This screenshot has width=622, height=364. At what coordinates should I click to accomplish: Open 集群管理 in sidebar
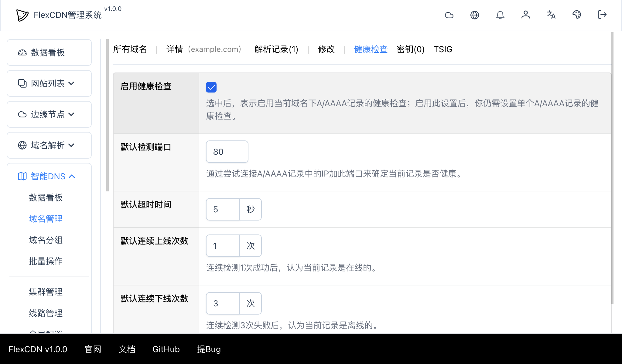[46, 292]
